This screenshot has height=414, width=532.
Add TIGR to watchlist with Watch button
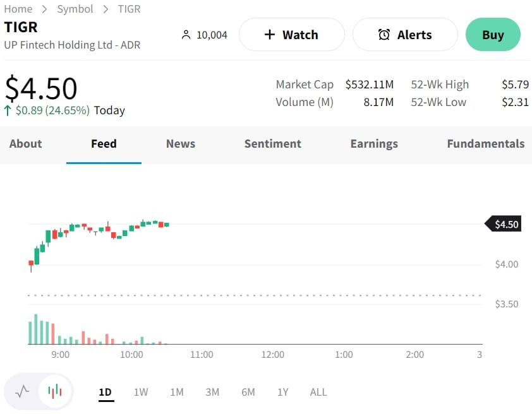click(291, 35)
